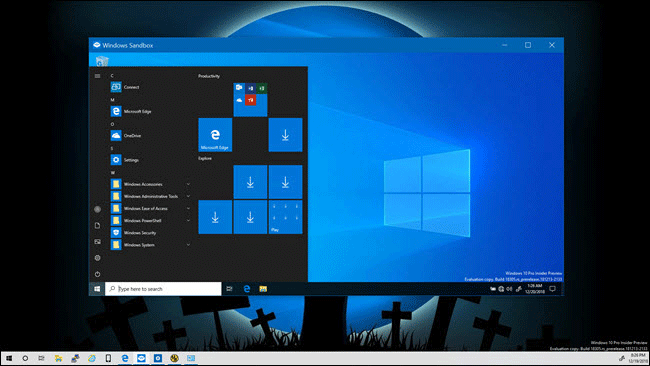Open Task View on the host taskbar
Image resolution: width=650 pixels, height=366 pixels.
(41, 358)
